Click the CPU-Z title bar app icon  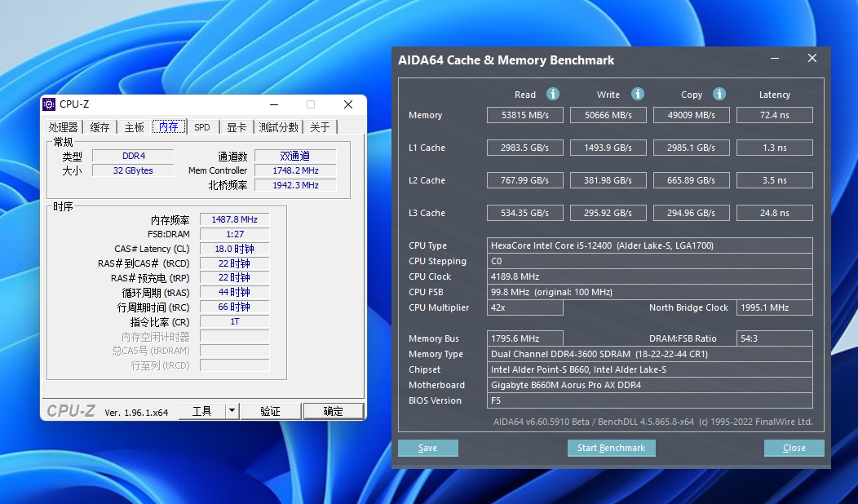tap(49, 104)
